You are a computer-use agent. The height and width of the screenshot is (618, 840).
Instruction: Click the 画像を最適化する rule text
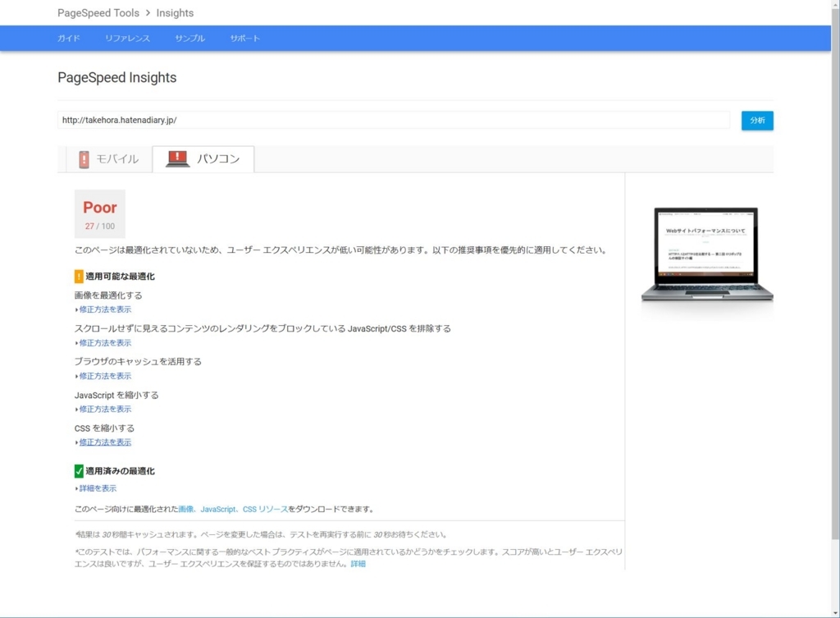(108, 295)
